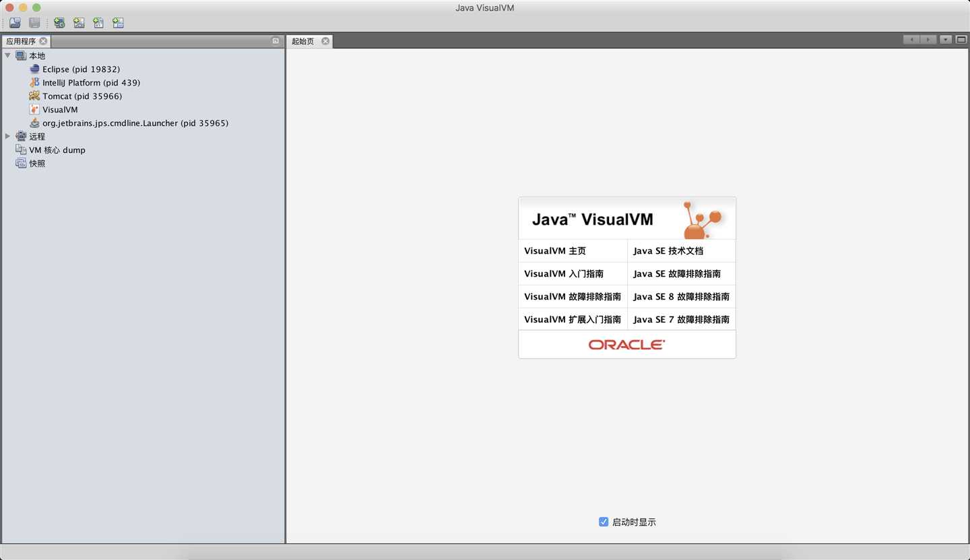The height and width of the screenshot is (560, 970).
Task: Click the Add VM Coredump toolbar icon
Action: click(98, 23)
